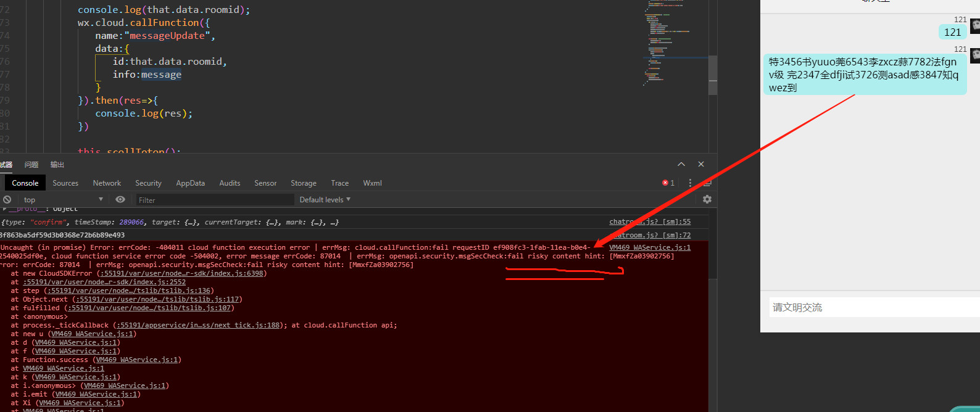Focus the console Filter field

point(215,200)
